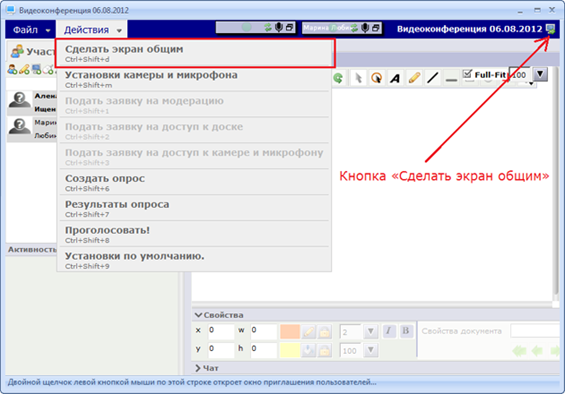The image size is (565, 394).
Task: Choose the text tool letter A
Action: pos(395,78)
